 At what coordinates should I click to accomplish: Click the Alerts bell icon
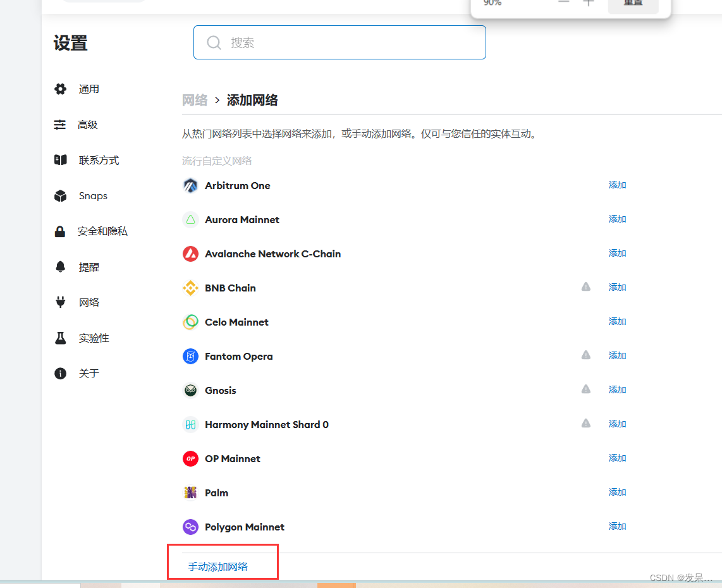pos(60,267)
